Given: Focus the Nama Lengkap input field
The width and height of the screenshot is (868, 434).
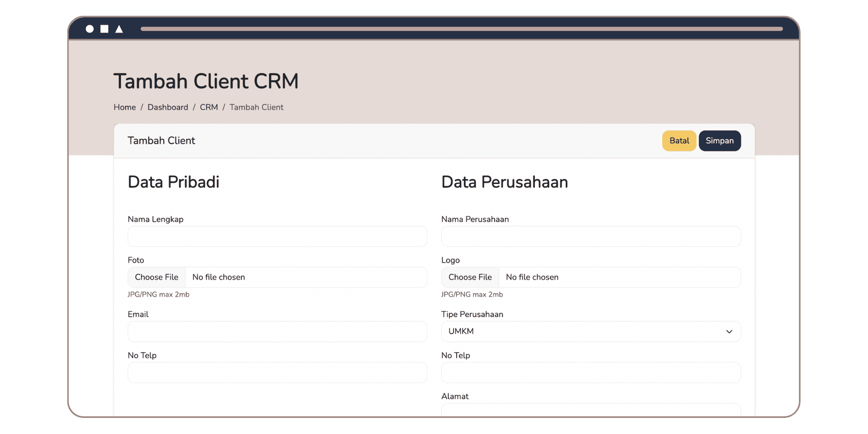Looking at the screenshot, I should point(277,237).
